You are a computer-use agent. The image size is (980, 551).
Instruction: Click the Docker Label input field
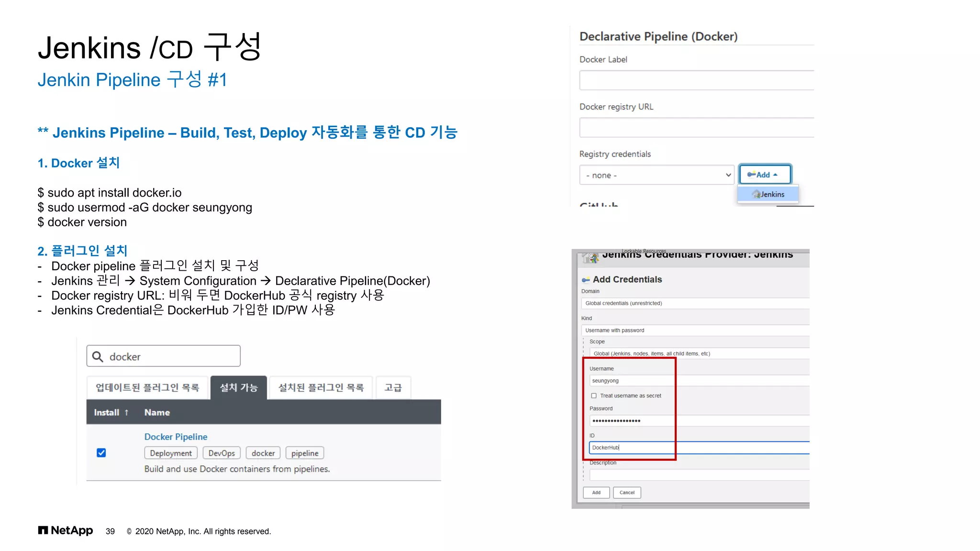click(x=697, y=80)
